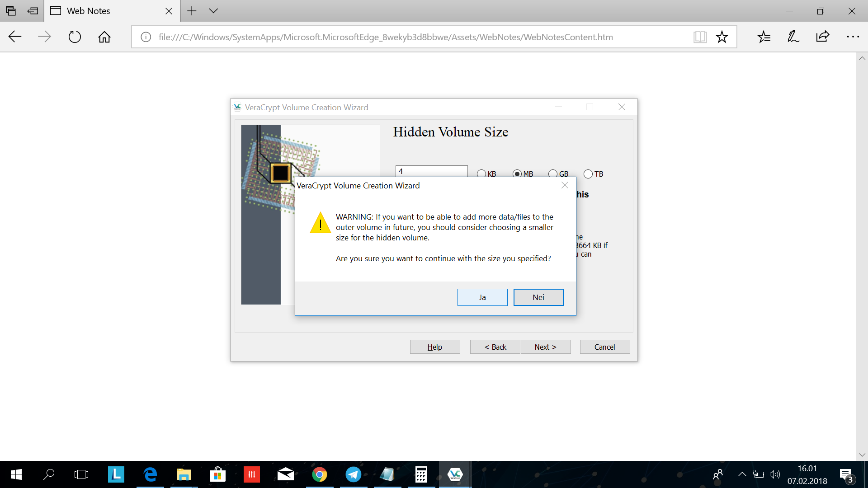Open volume control in system tray
Image resolution: width=868 pixels, height=488 pixels.
[x=775, y=474]
